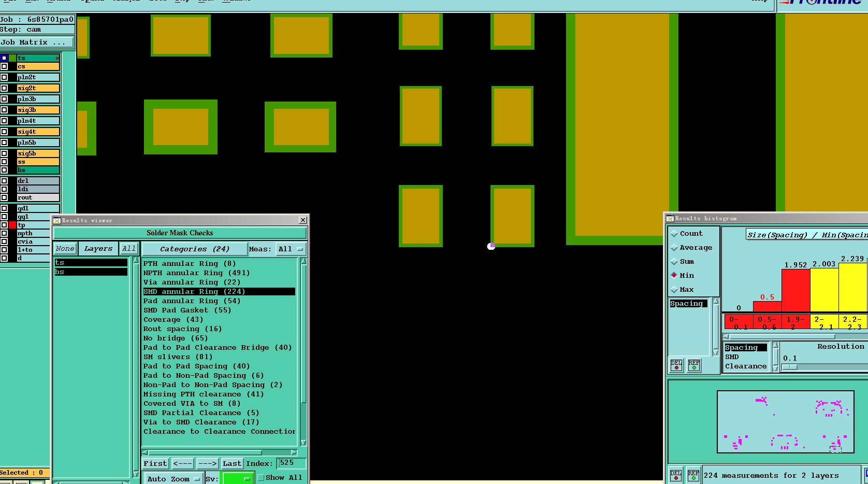This screenshot has width=868, height=484.
Task: Click the First result button
Action: point(155,463)
